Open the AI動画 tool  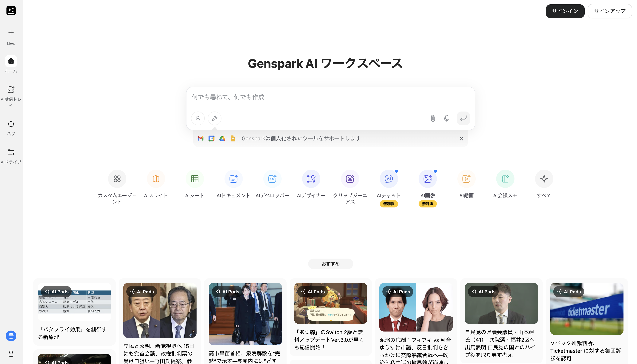466,179
